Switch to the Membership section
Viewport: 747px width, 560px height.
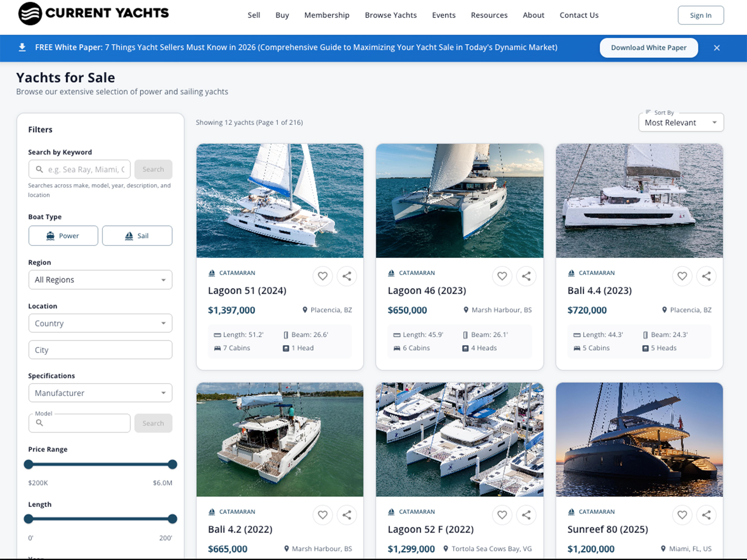(326, 15)
